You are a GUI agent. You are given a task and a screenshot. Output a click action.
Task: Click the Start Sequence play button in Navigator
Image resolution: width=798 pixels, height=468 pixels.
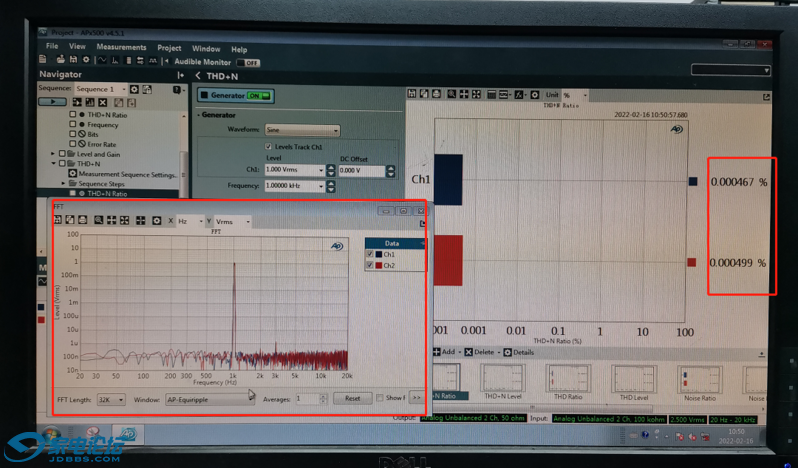[x=52, y=102]
